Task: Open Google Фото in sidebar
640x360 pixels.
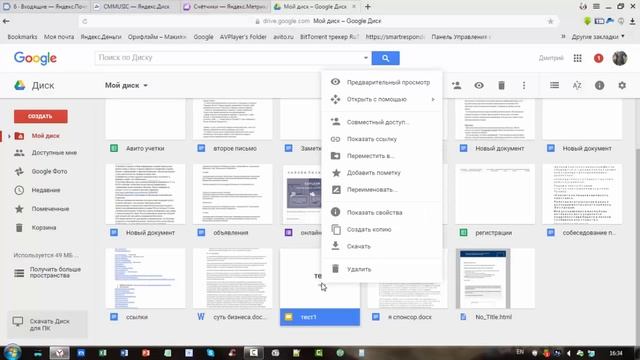Action: pos(49,171)
